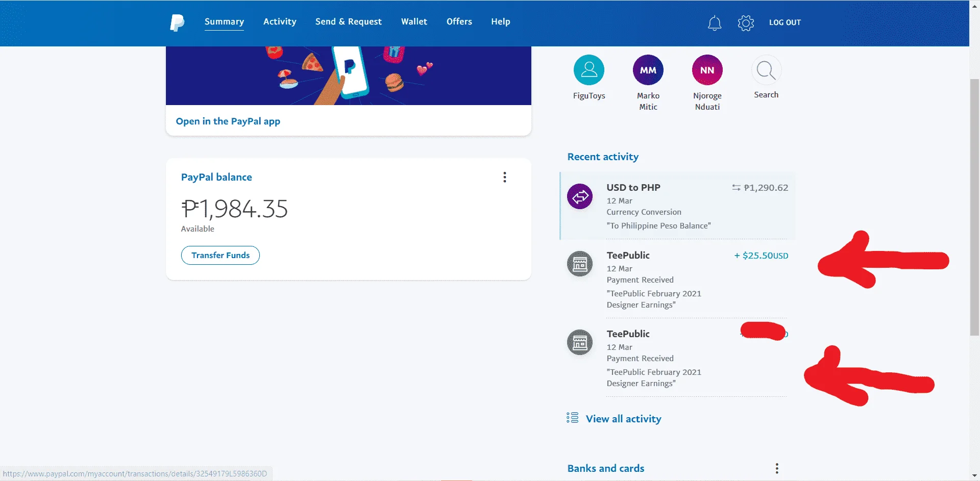Click the Marko Mitic name label
This screenshot has width=980, height=481.
648,101
